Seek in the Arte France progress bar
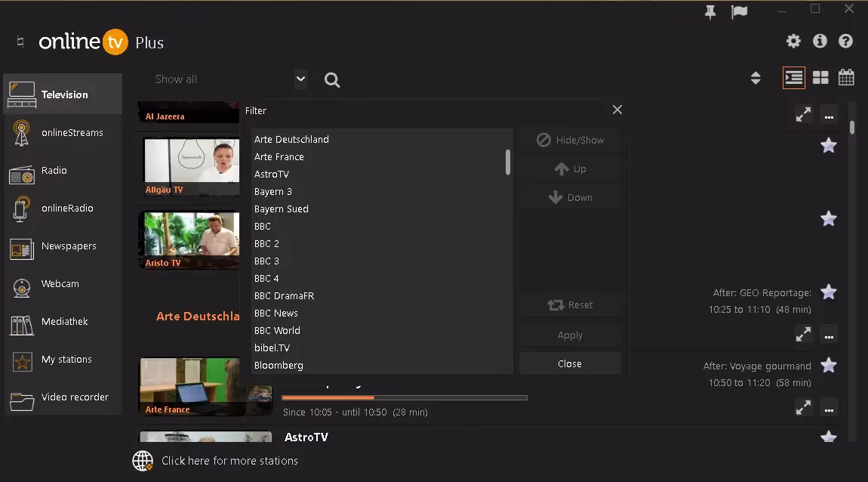This screenshot has height=482, width=868. coord(405,397)
